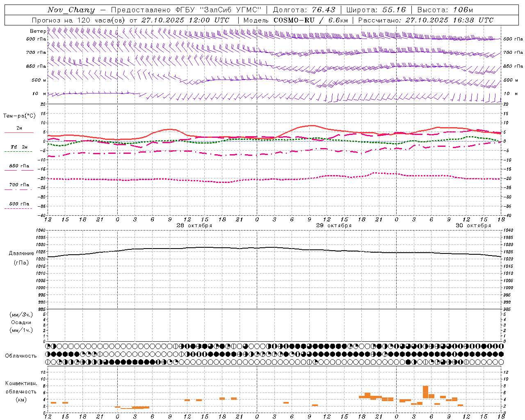This screenshot has height=420, width=525.
Task: Click the 'Высота: 106м' elevation text
Action: [445, 10]
